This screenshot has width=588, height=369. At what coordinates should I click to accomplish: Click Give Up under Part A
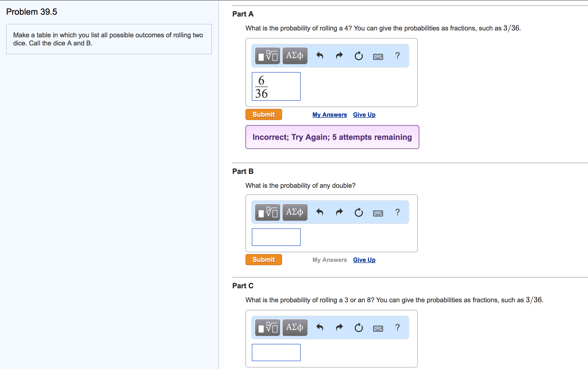coord(364,114)
